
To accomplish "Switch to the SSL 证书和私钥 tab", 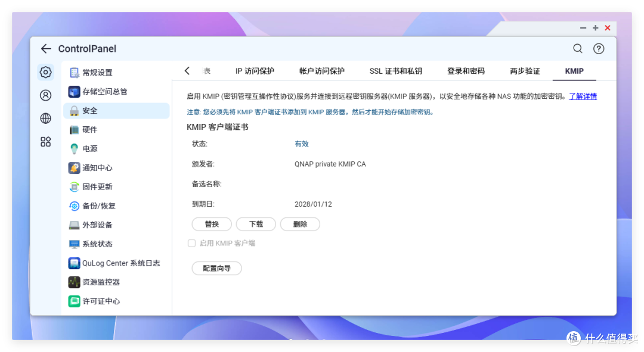I will coord(395,71).
